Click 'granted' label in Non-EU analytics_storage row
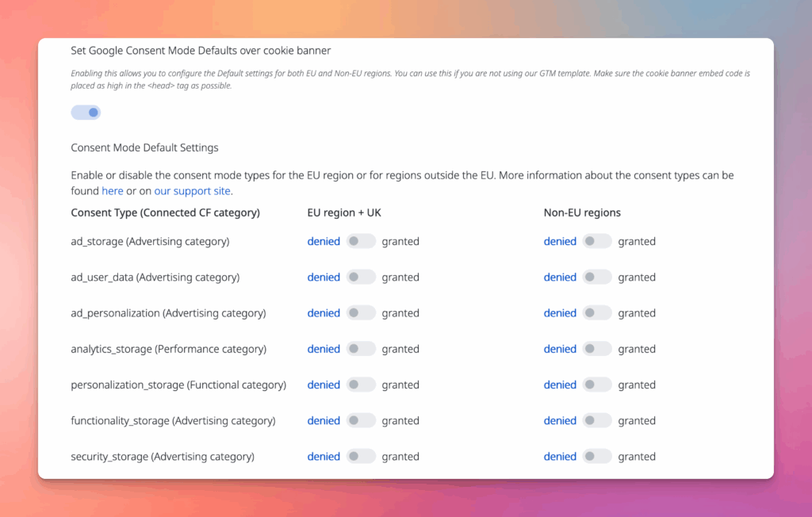The width and height of the screenshot is (812, 517). click(637, 349)
